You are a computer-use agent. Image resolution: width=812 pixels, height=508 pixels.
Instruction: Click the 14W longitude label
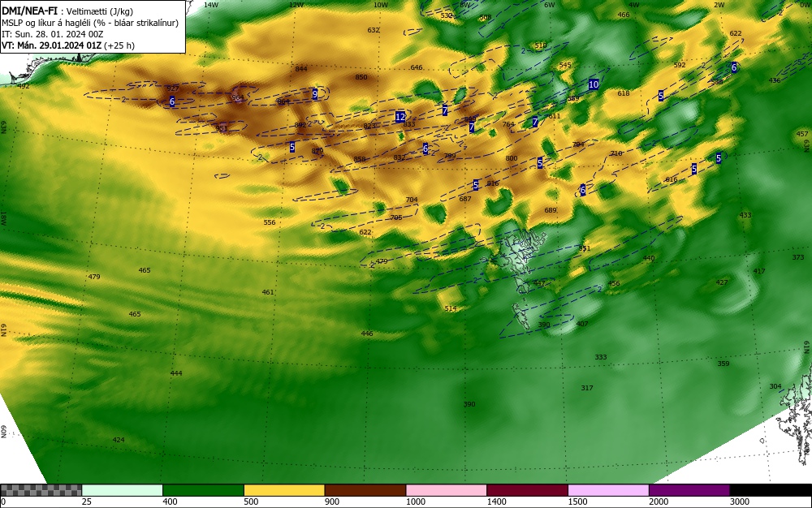coord(210,5)
